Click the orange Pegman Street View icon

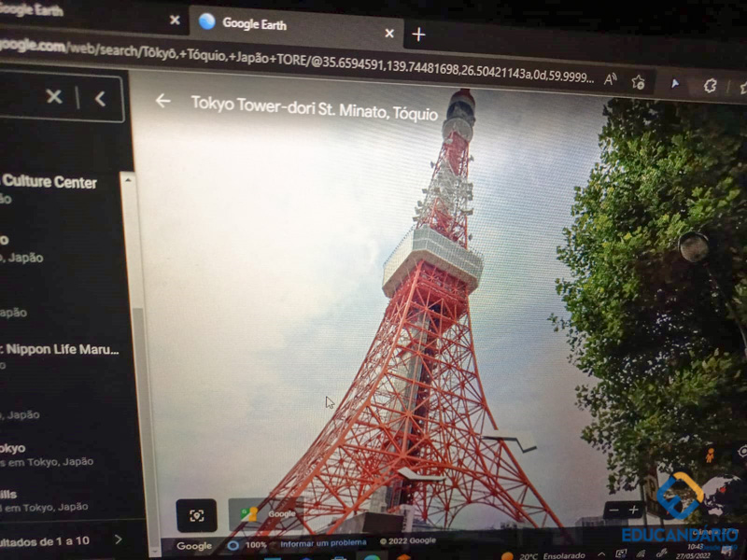[709, 456]
